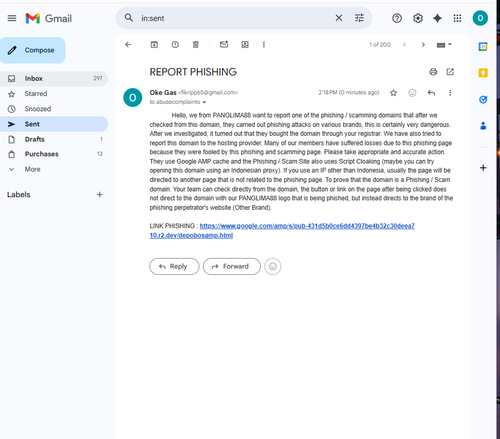Open the Drafts folder
This screenshot has height=439, width=500.
[x=54, y=139]
